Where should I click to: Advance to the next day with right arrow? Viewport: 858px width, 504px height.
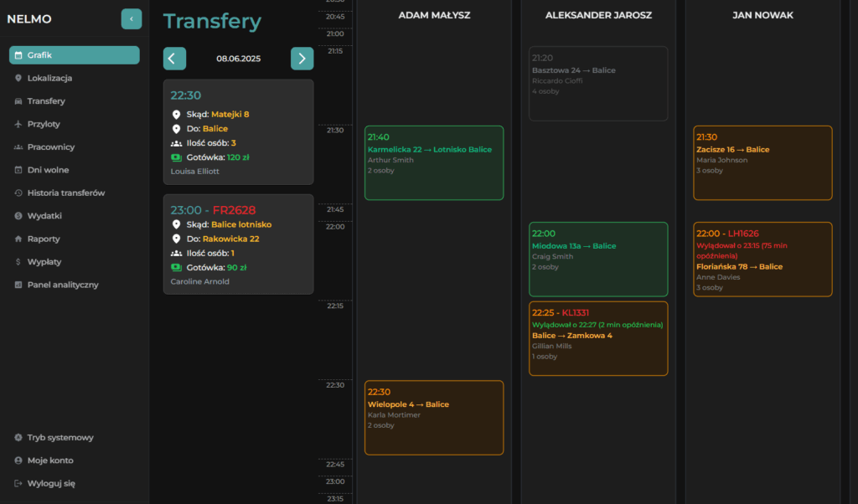point(302,59)
